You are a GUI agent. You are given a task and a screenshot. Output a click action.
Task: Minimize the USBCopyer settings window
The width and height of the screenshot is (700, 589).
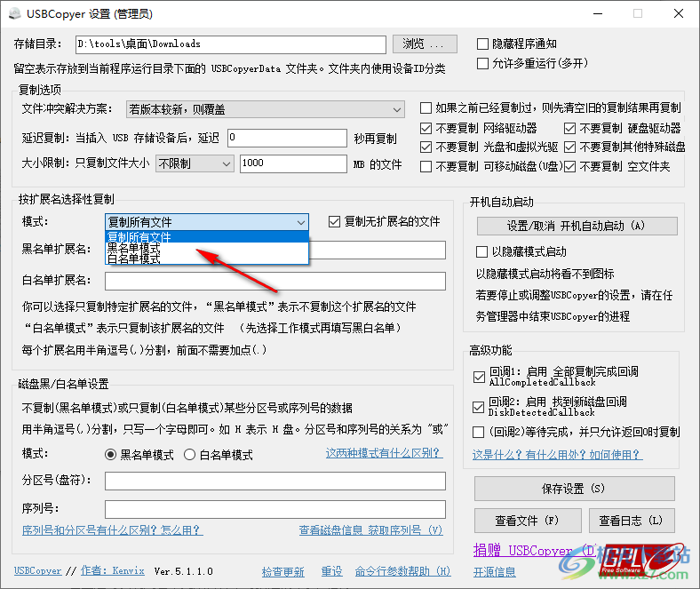click(x=598, y=14)
